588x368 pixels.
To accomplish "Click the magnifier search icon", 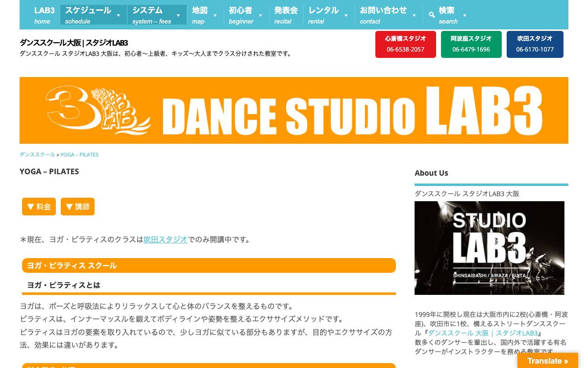I will pos(432,15).
